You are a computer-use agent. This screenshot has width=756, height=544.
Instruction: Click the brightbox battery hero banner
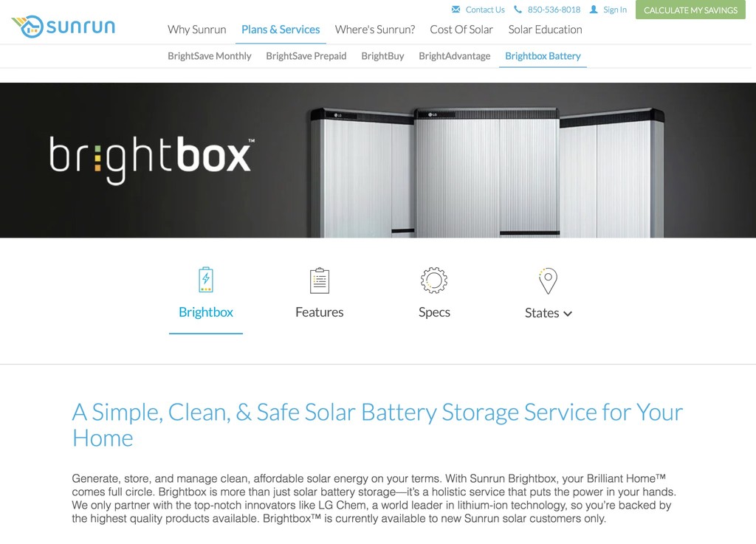pos(378,160)
